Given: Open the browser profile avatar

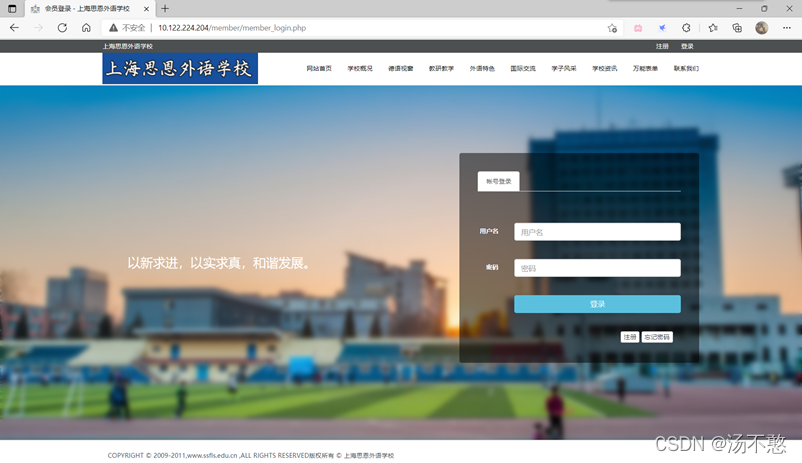Looking at the screenshot, I should tap(762, 28).
